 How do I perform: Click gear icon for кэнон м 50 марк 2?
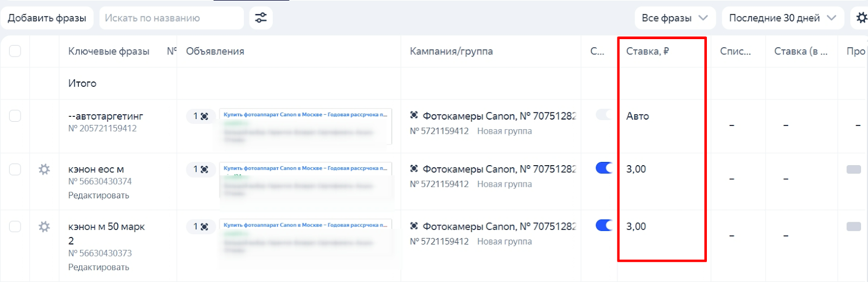point(44,227)
